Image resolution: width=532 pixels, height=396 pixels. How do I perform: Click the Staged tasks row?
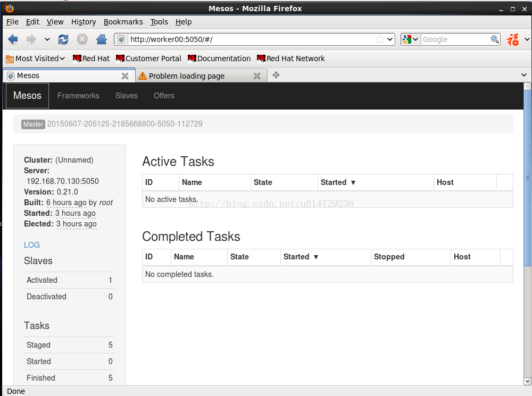(70, 345)
